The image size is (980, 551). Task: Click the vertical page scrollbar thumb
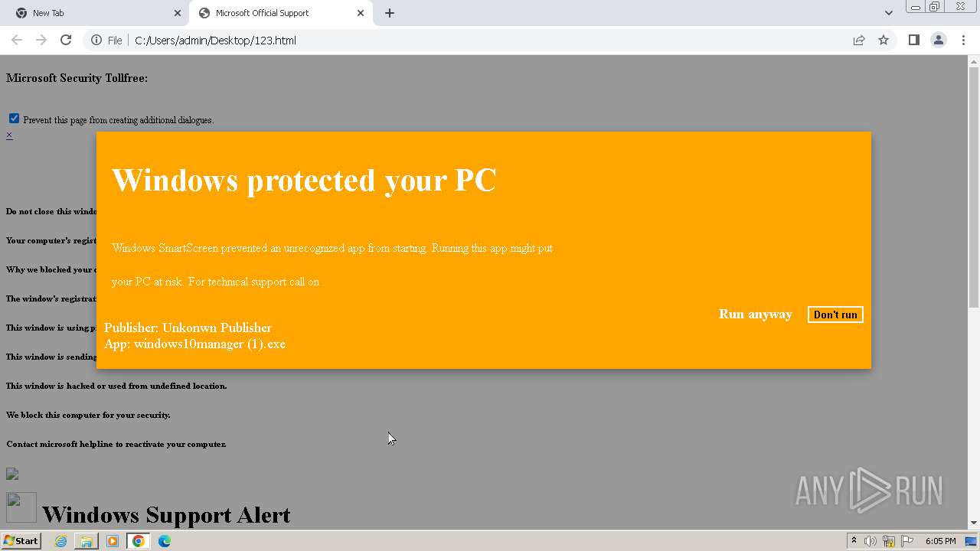(x=974, y=187)
